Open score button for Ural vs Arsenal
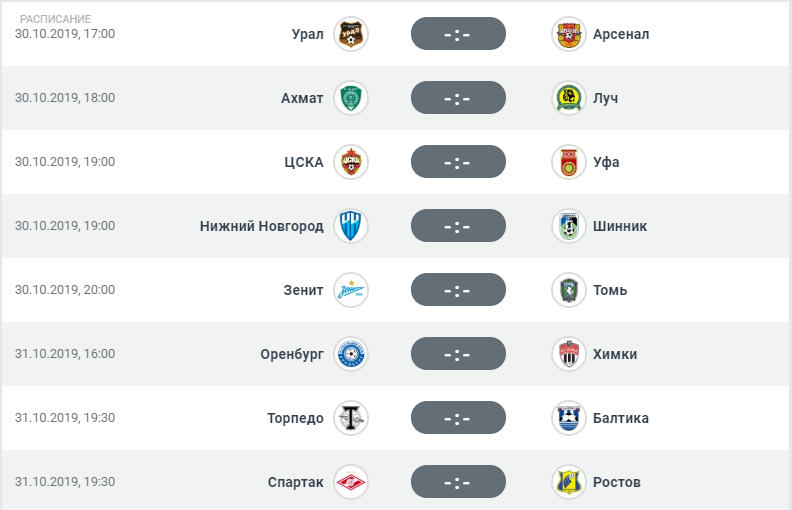Image resolution: width=792 pixels, height=510 pixels. pyautogui.click(x=458, y=34)
